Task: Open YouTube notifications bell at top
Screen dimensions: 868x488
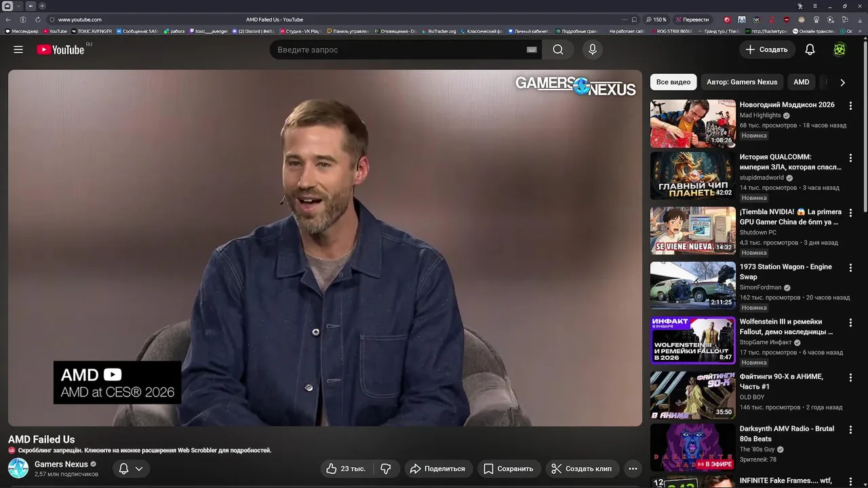Action: 810,49
